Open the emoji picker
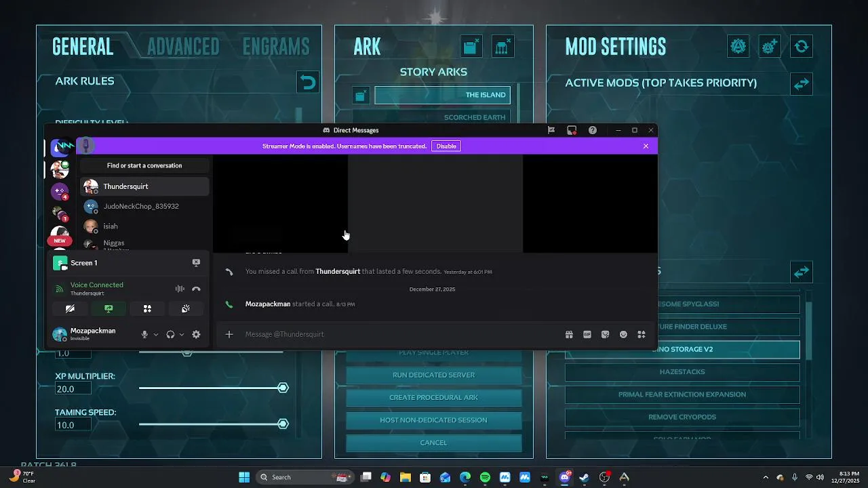868x488 pixels. click(x=623, y=334)
